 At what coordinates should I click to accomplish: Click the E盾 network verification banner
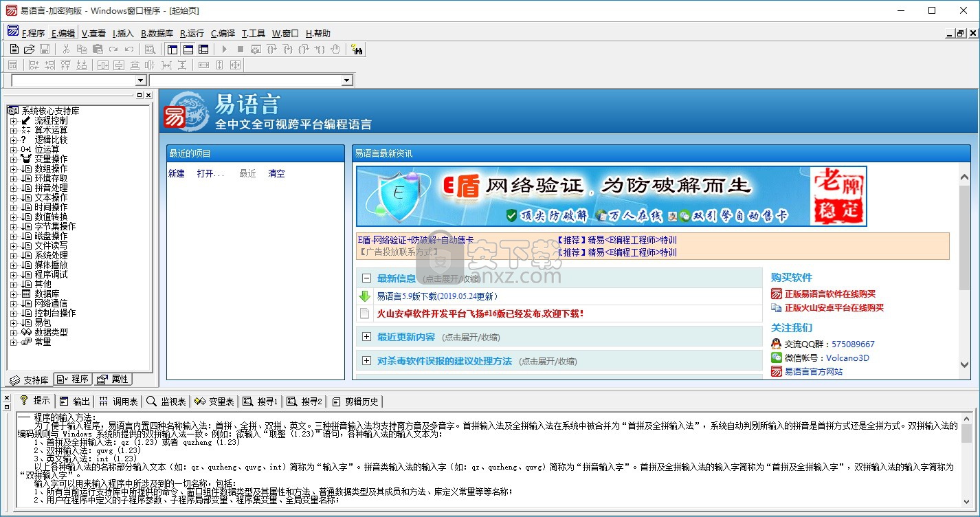click(612, 196)
